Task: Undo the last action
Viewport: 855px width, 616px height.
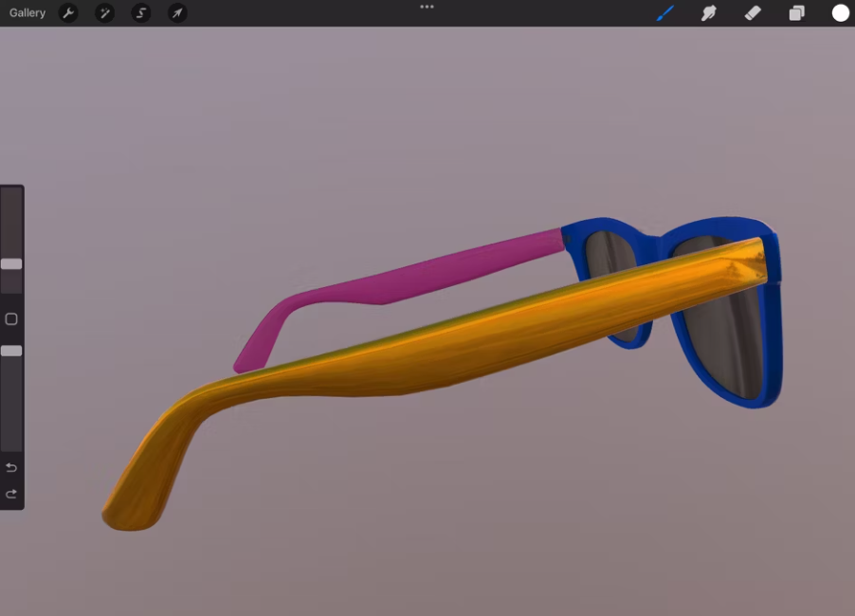Action: coord(11,467)
